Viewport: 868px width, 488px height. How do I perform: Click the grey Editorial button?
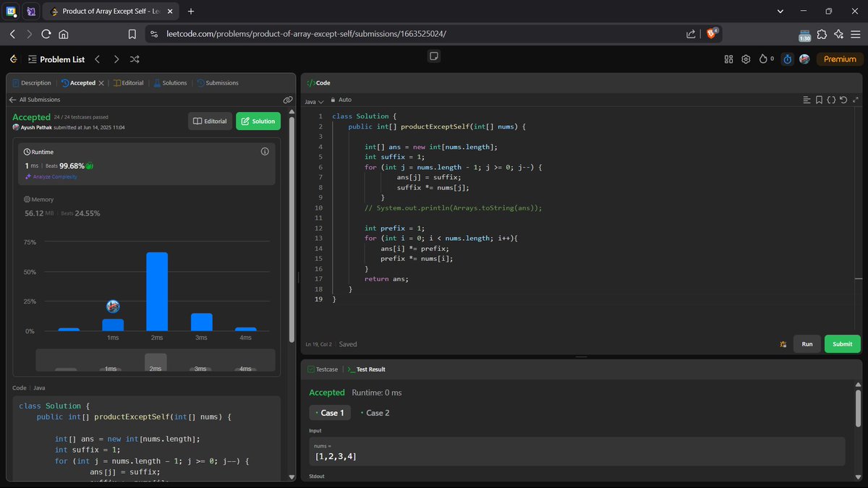point(210,121)
